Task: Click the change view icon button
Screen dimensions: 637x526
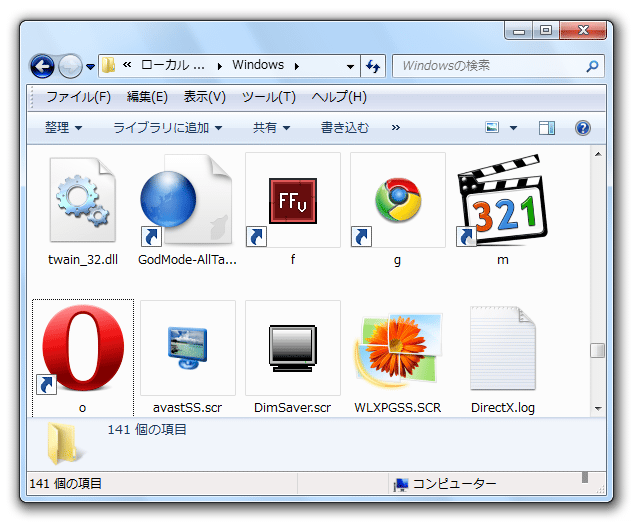Action: pos(492,128)
